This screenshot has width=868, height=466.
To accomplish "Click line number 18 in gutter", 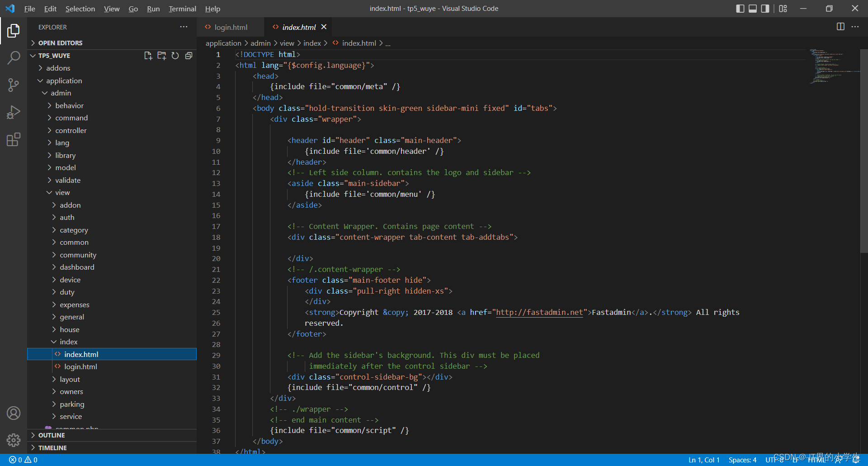I will pos(216,237).
